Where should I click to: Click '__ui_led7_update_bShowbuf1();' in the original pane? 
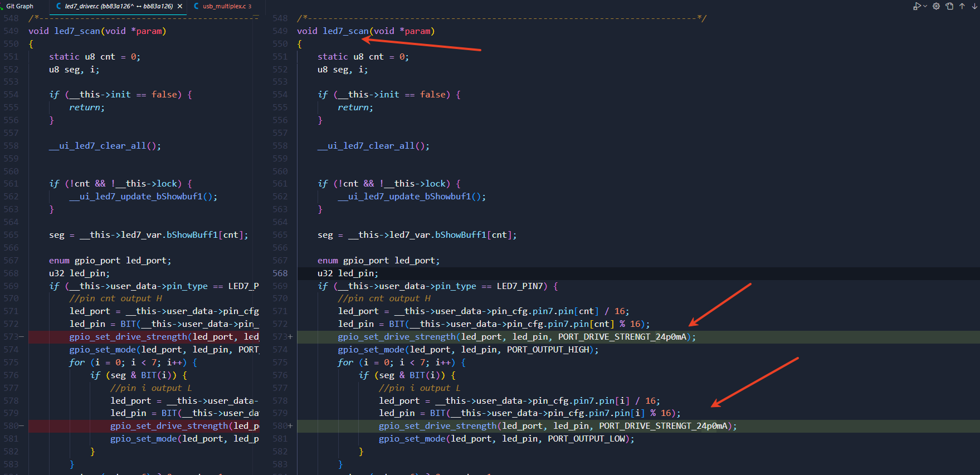click(143, 197)
